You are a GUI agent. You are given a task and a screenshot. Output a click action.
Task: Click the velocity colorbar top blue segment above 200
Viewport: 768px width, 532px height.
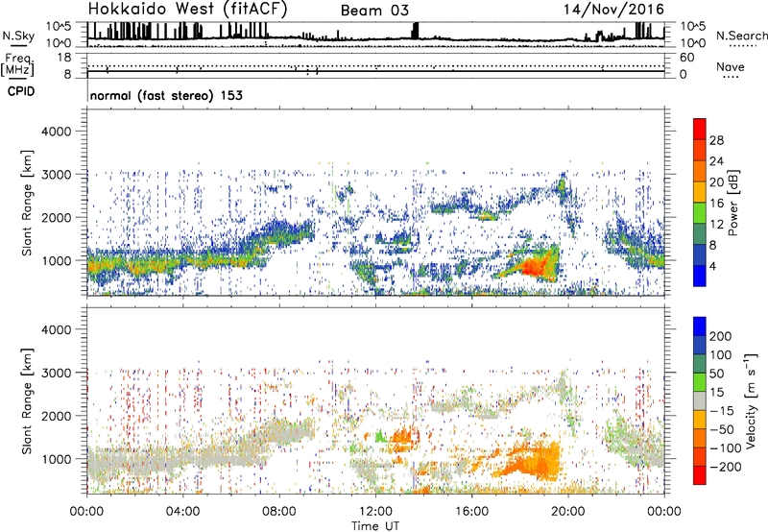(700, 326)
